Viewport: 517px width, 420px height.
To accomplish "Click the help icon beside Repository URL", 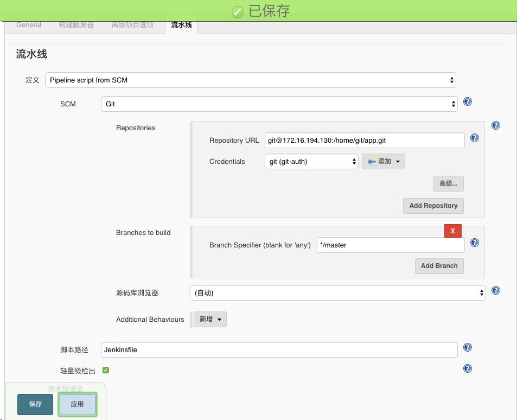I will [x=474, y=138].
